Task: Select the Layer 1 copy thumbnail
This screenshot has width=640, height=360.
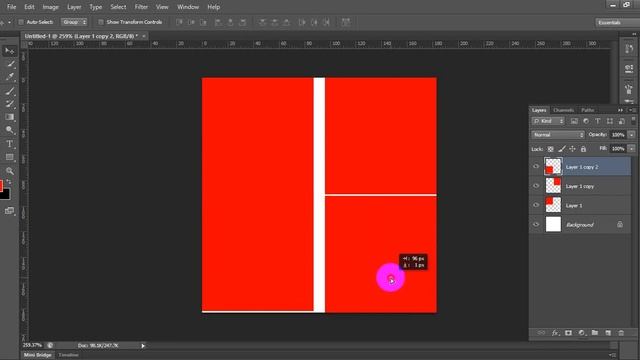Action: [x=553, y=186]
